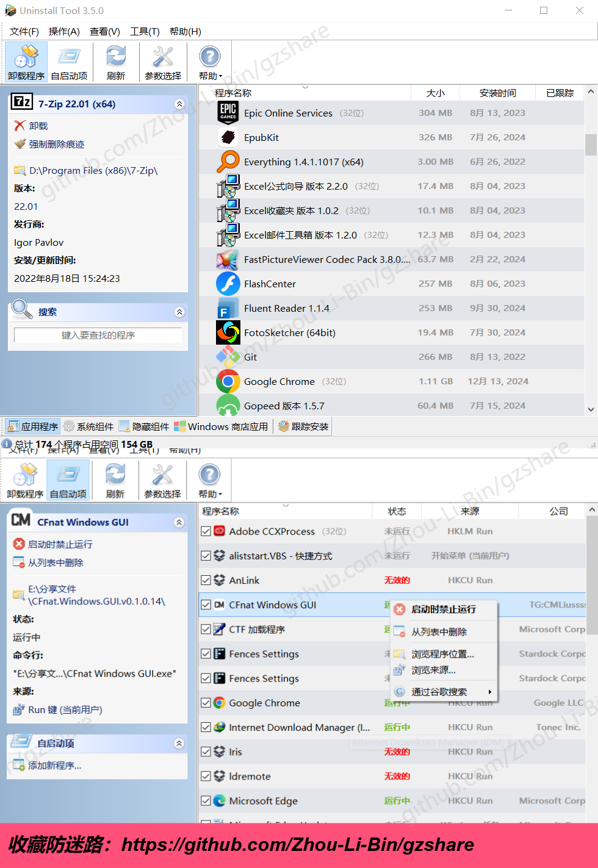Toggle Google Chrome startup checkbox

206,703
